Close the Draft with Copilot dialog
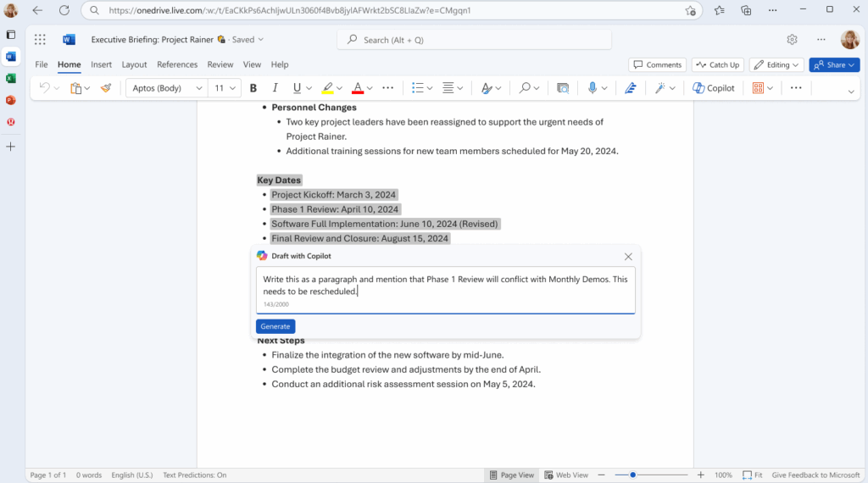 (x=628, y=257)
